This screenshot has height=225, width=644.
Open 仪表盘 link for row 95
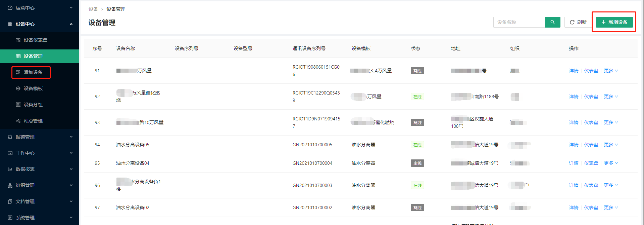pyautogui.click(x=591, y=163)
